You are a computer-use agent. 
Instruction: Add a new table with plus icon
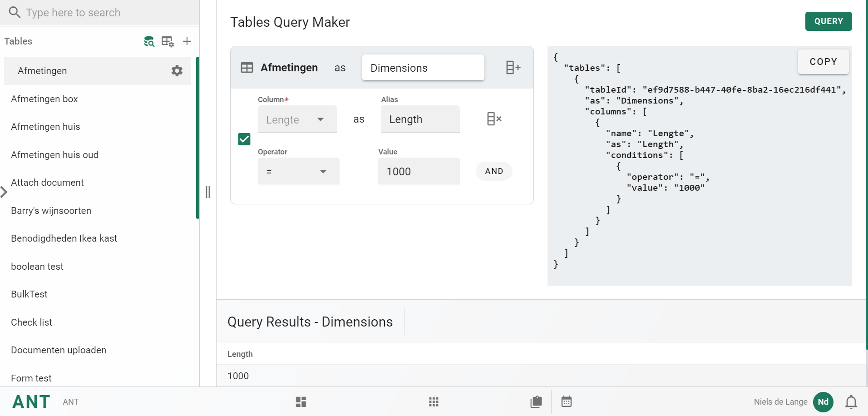(x=187, y=41)
